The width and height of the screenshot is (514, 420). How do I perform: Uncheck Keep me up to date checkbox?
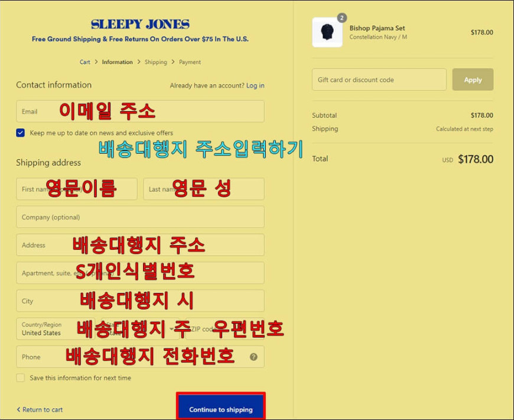pos(20,133)
